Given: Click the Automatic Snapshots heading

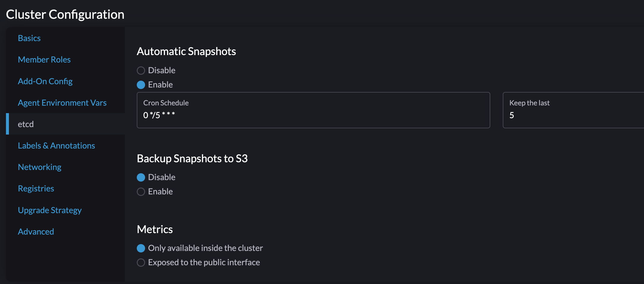Looking at the screenshot, I should point(186,51).
